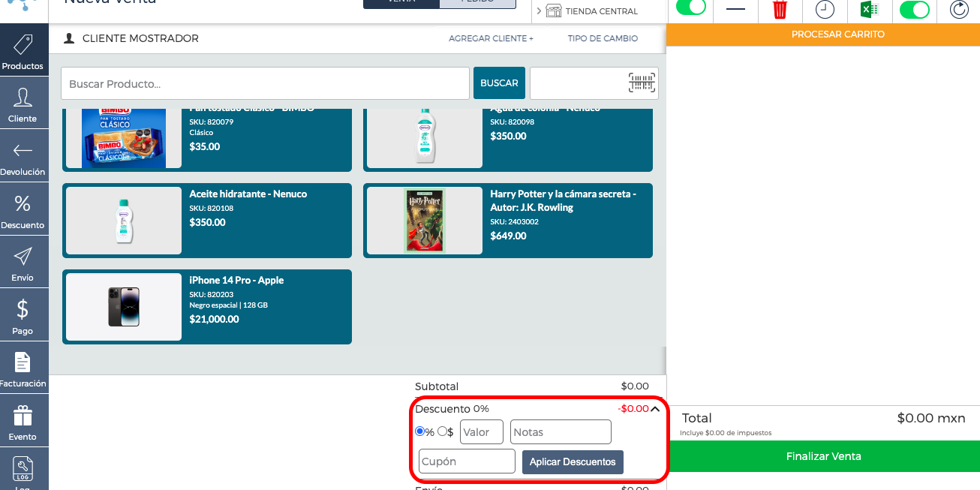Focus the barcode input field

[594, 83]
